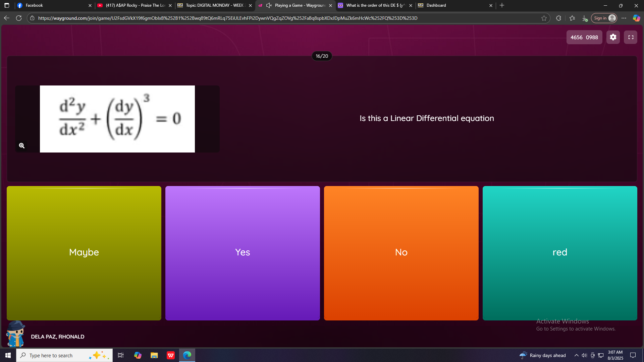644x362 pixels.
Task: Open Microsoft Word from the taskbar
Action: [171, 355]
